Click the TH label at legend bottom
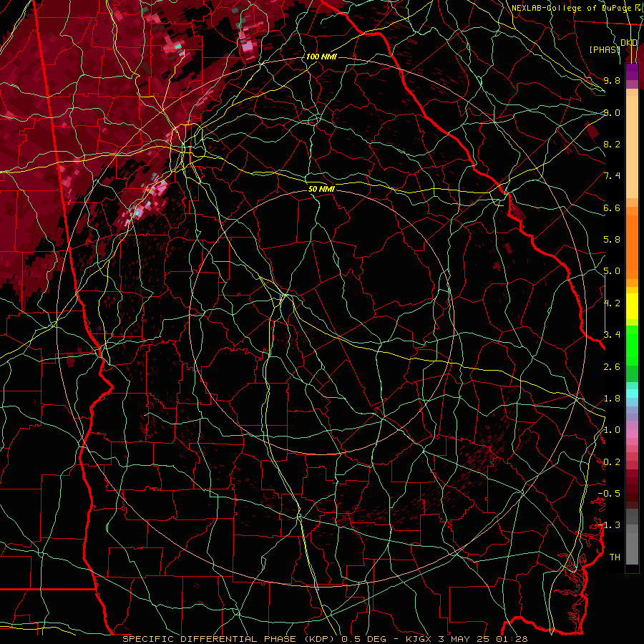Screen dimensions: 644x644 pyautogui.click(x=615, y=557)
